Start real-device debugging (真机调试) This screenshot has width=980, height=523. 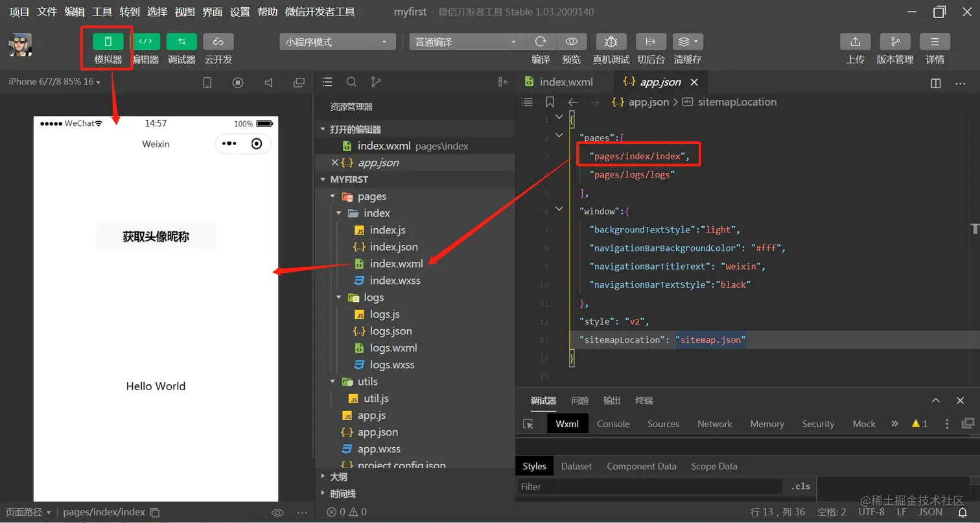(611, 41)
